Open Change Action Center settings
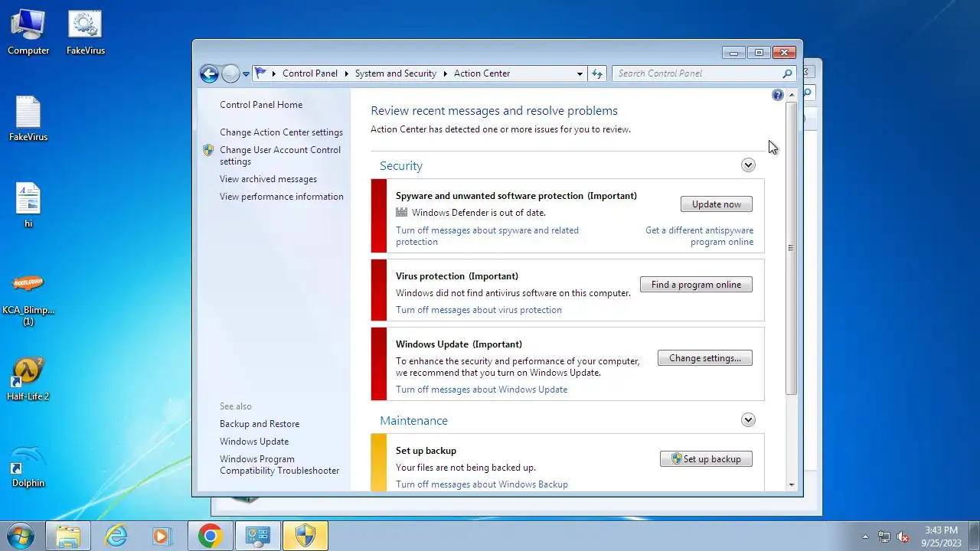 pos(281,132)
